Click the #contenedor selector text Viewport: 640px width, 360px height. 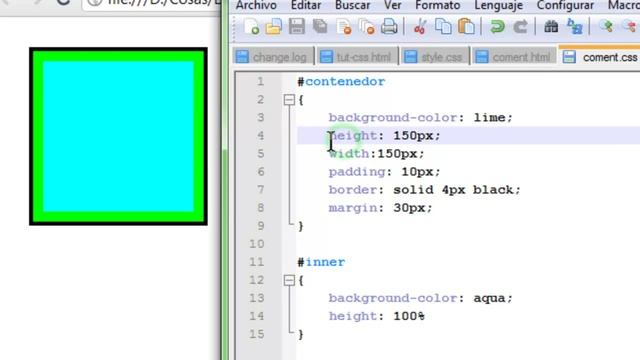(x=341, y=82)
